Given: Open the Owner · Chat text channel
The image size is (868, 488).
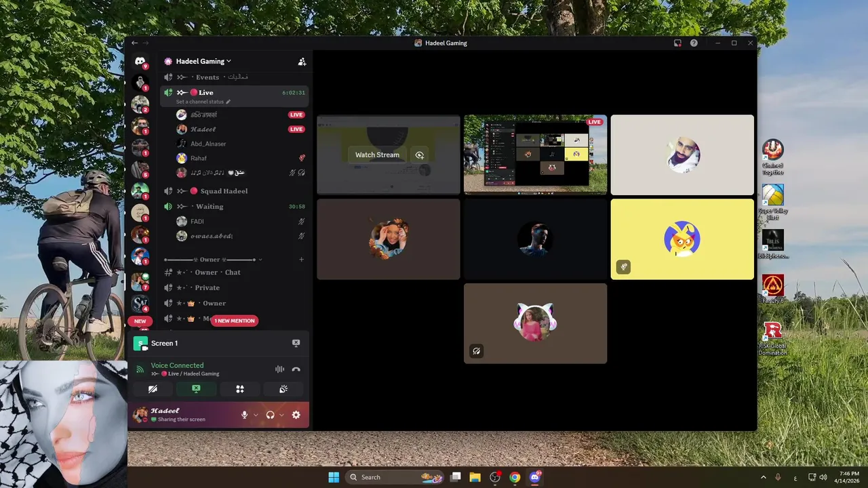Looking at the screenshot, I should click(234, 272).
